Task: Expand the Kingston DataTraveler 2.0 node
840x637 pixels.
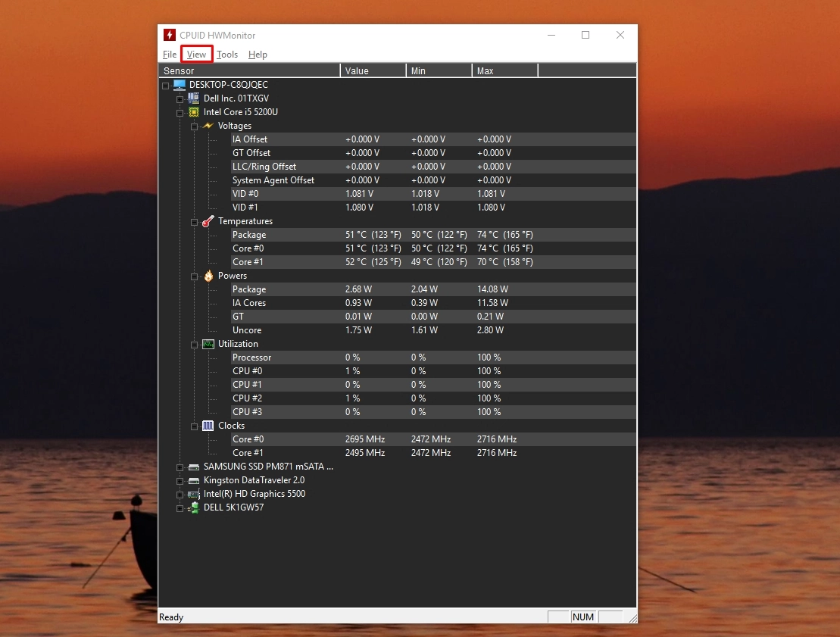Action: pos(180,481)
